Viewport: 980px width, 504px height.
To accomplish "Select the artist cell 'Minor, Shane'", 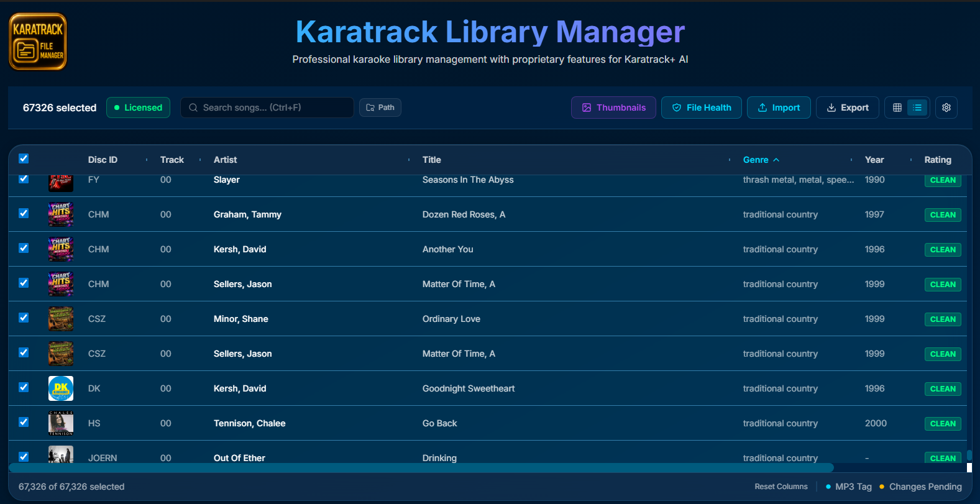I will click(x=241, y=319).
